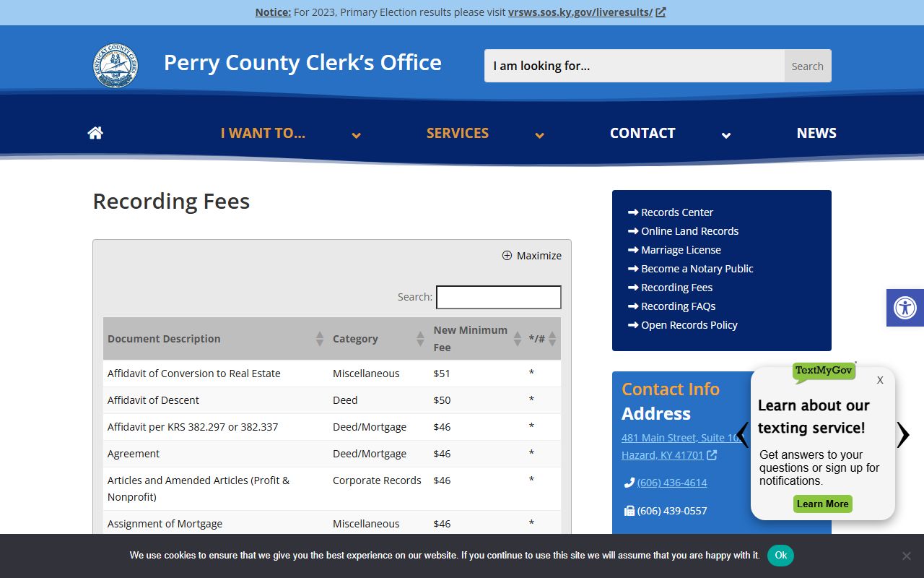This screenshot has height=578, width=924.
Task: Click the Learn More button
Action: 823,504
